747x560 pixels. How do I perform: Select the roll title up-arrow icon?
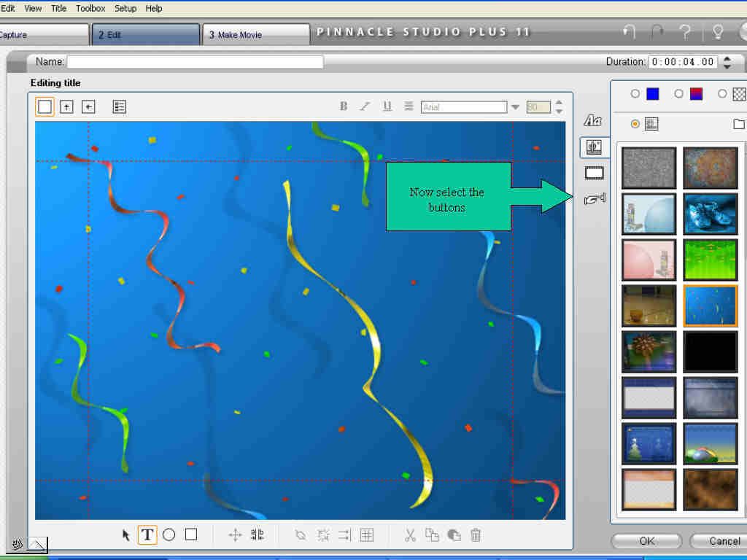tap(66, 106)
